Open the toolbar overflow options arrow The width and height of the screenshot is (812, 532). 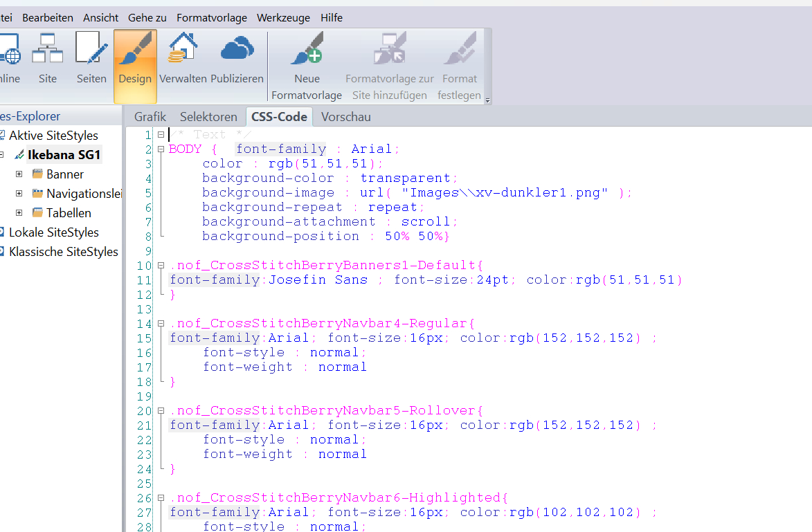pyautogui.click(x=487, y=100)
